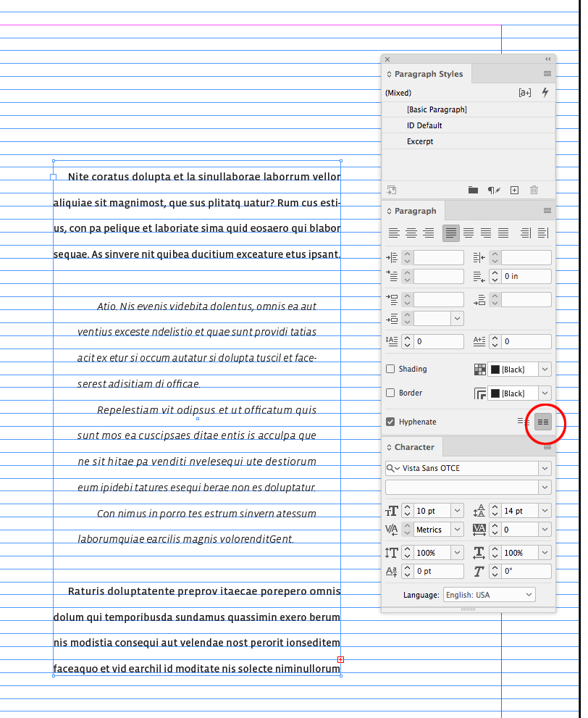Create a new paragraph style
Screen dimensions: 588x718
click(515, 190)
